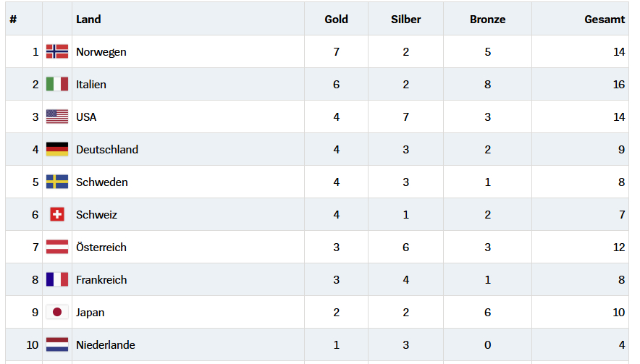Screen dimensions: 640x364
Task: Open the Deutschland country link
Action: [x=107, y=150]
